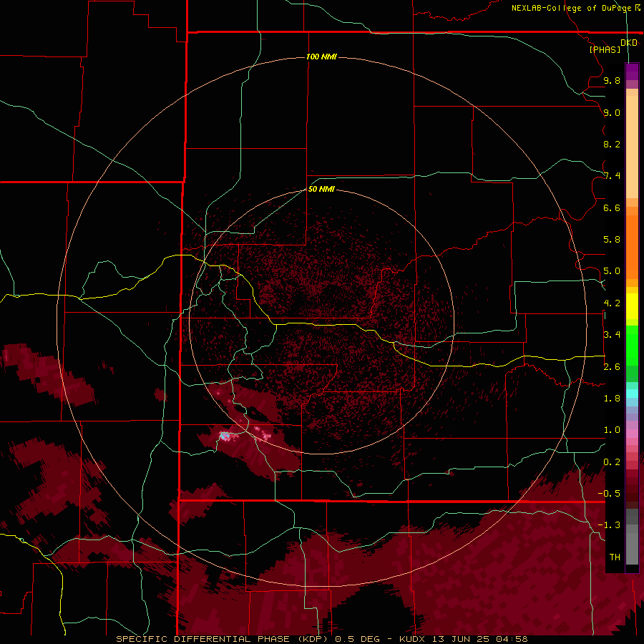Viewport: 644px width, 644px height.
Task: Click the 0.2 value on the legend
Action: pos(612,462)
